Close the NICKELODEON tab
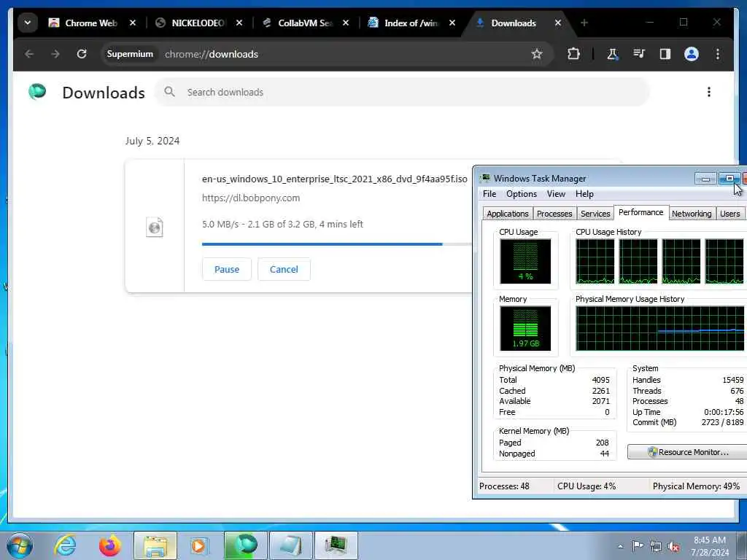Viewport: 747px width, 560px height. [239, 23]
